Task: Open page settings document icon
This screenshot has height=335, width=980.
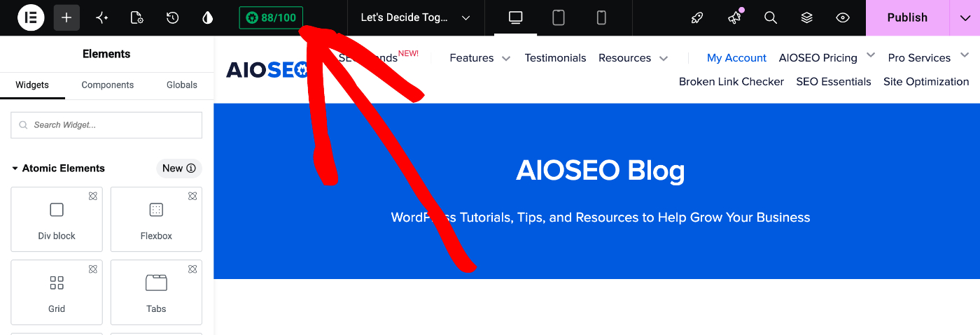Action: point(137,17)
